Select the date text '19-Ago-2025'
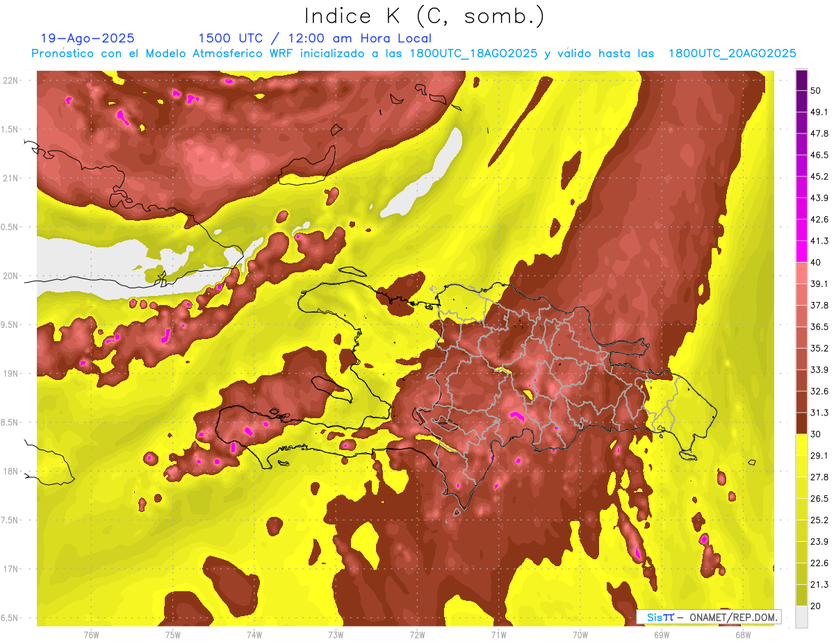This screenshot has width=834, height=644. [88, 38]
